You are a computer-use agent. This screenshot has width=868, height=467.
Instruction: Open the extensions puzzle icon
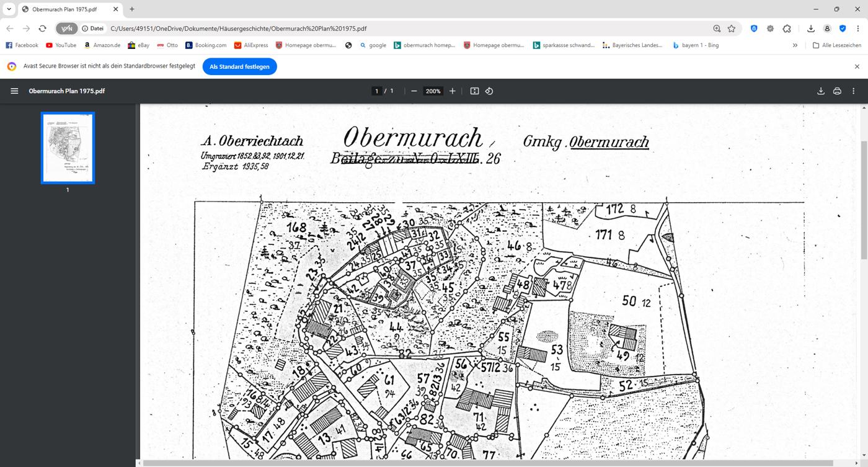(787, 29)
